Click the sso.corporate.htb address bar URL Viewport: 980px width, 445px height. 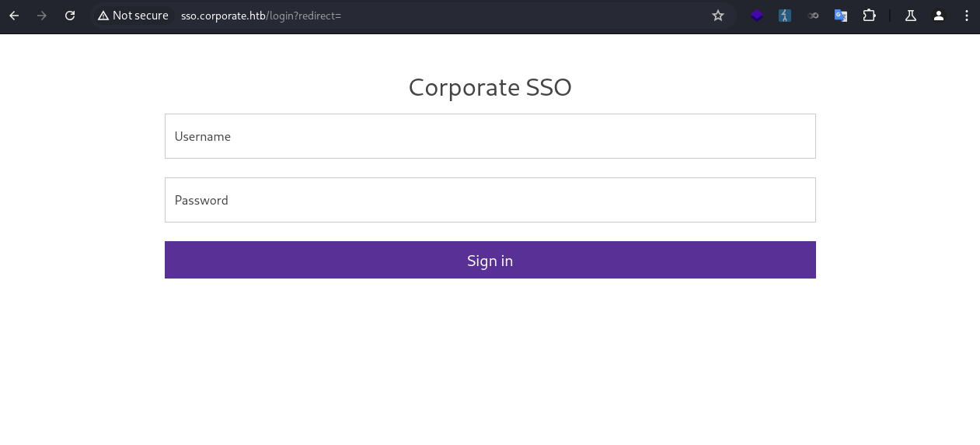coord(261,16)
